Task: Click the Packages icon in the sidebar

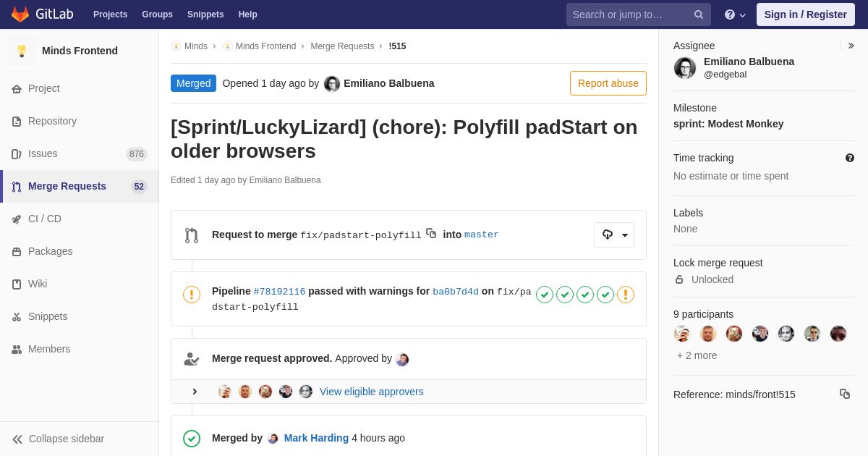Action: coord(17,252)
